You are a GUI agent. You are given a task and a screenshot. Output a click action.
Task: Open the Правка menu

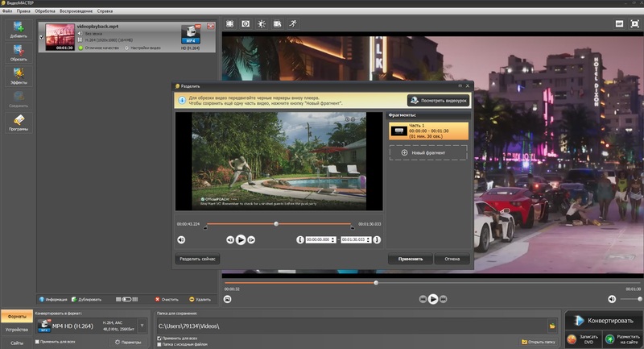23,11
